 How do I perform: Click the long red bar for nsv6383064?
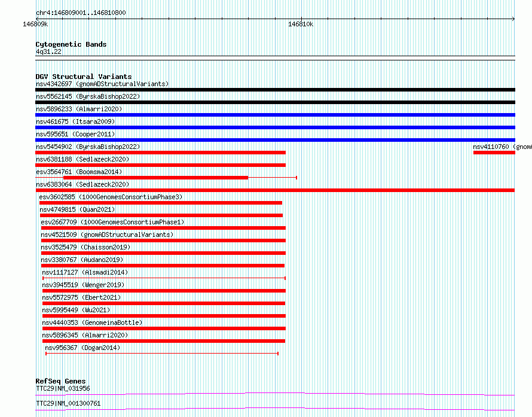[275, 190]
